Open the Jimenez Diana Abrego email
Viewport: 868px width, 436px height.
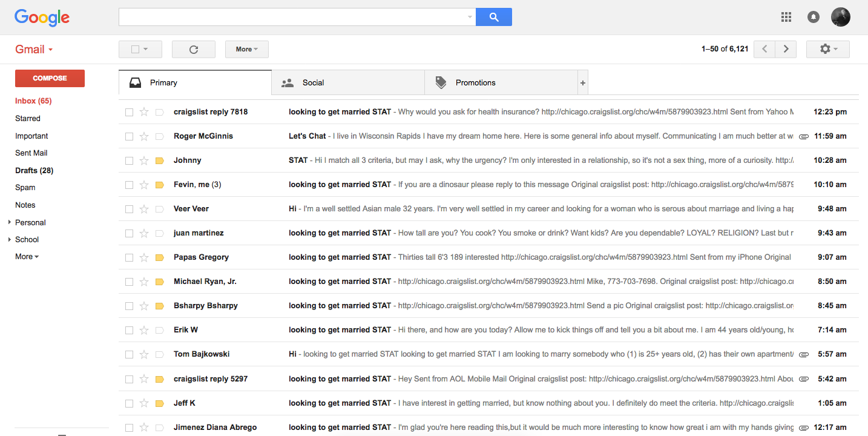point(488,426)
